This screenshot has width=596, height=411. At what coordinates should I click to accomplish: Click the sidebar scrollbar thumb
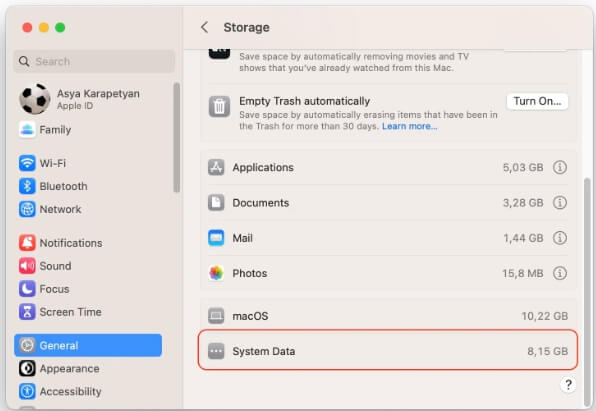click(176, 137)
